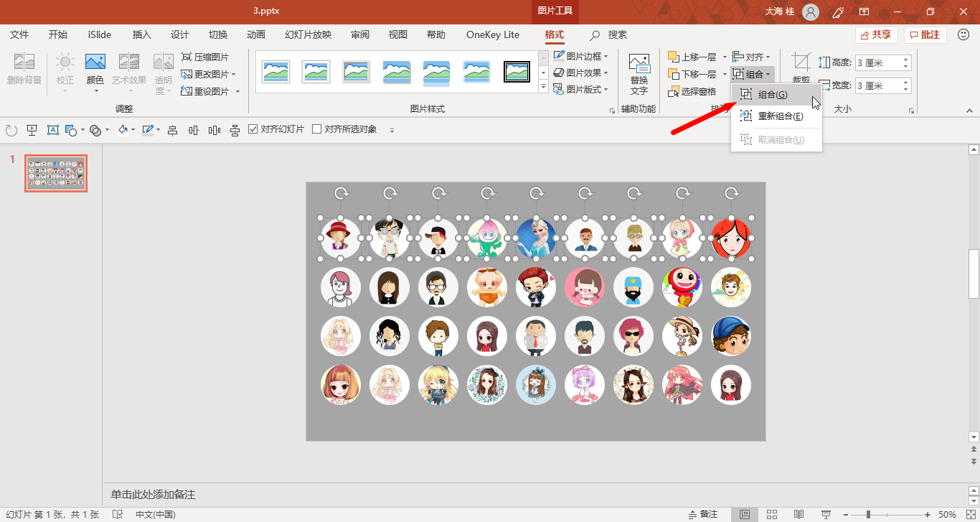Switch to the 动画 ribbon tab

256,34
